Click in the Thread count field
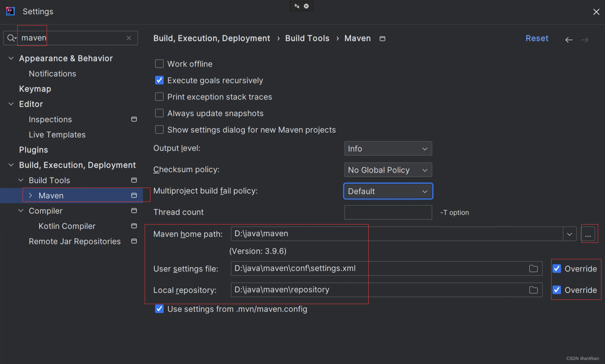 [x=388, y=212]
